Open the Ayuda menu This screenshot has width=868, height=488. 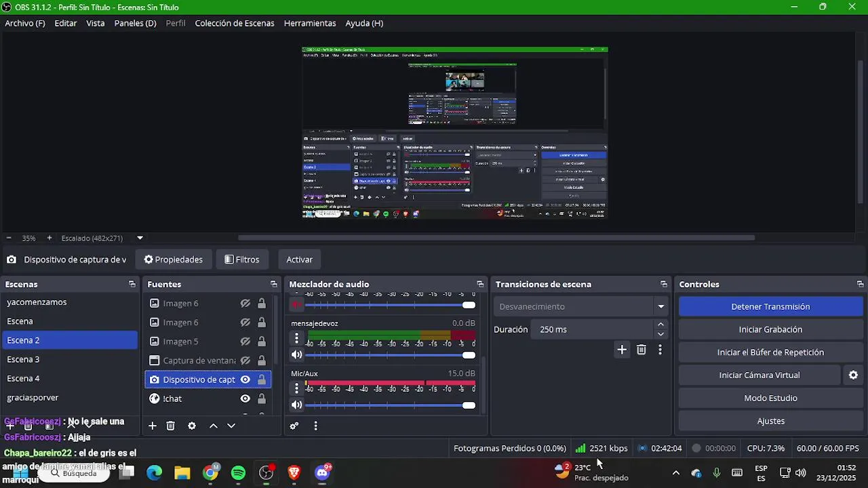[364, 23]
